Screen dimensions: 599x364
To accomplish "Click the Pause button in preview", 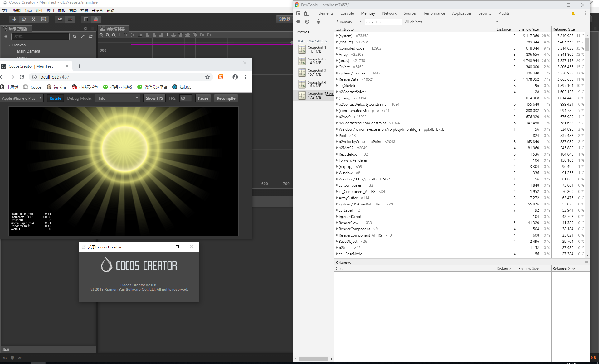I will 203,98.
